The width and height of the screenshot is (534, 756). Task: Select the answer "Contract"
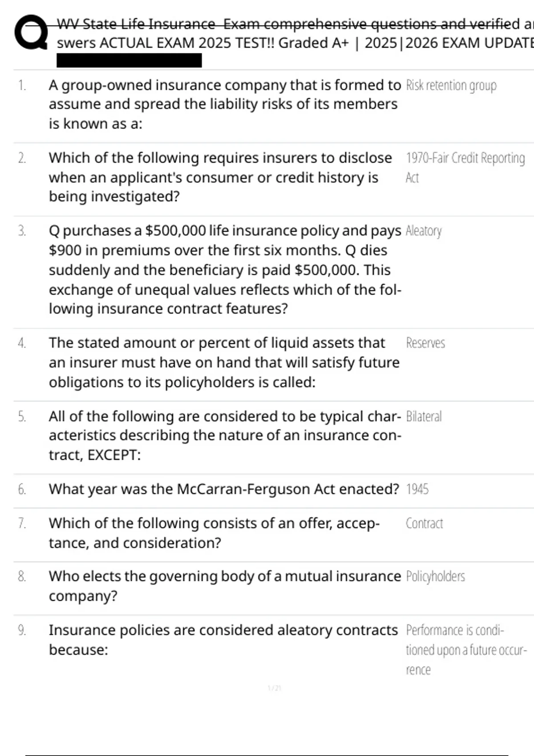pyautogui.click(x=424, y=523)
